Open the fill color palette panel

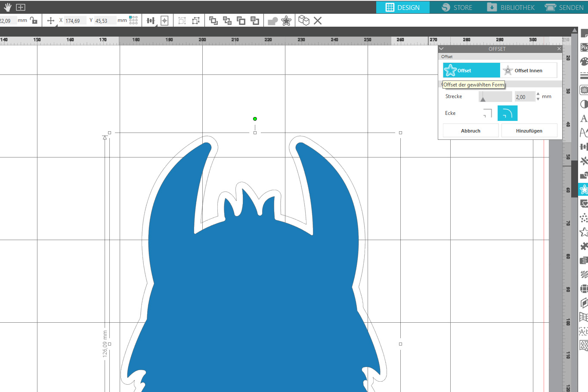584,62
